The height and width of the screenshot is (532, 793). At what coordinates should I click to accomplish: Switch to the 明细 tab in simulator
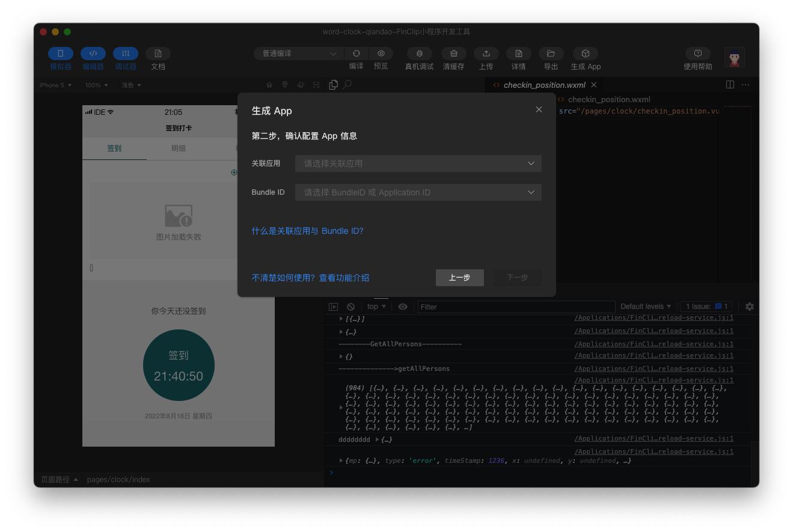pyautogui.click(x=179, y=148)
